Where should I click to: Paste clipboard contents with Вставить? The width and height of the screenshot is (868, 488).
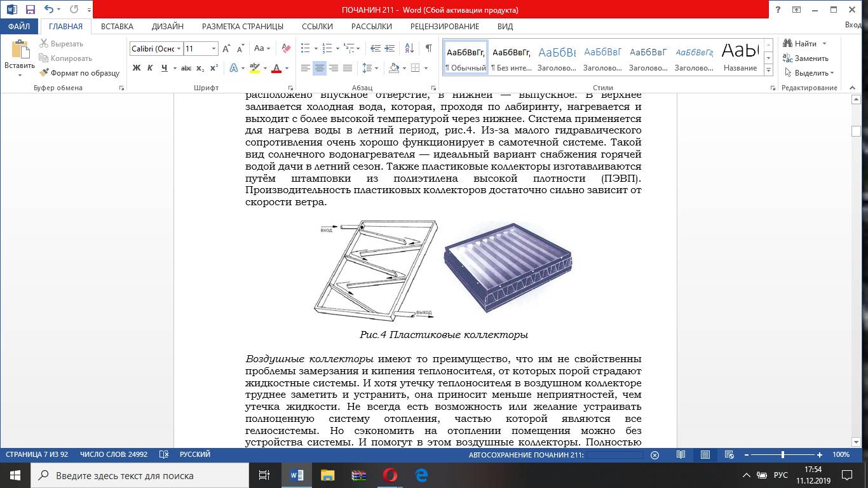tap(20, 58)
